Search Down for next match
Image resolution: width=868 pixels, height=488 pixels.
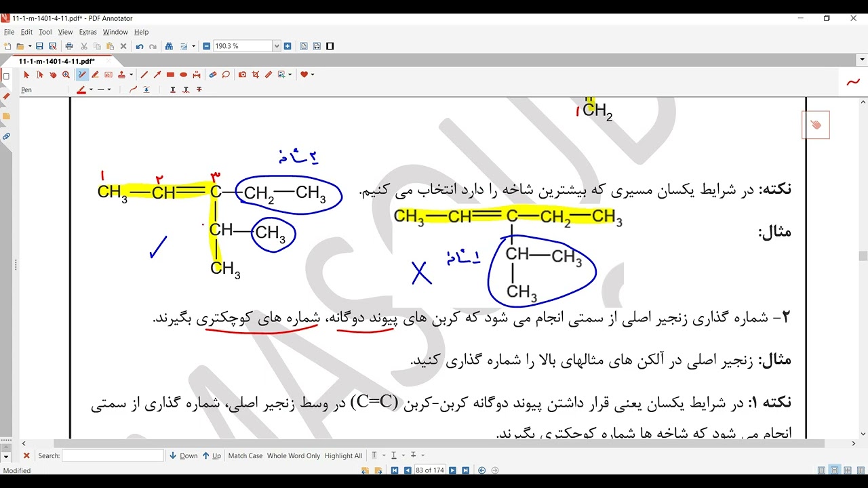coord(184,455)
